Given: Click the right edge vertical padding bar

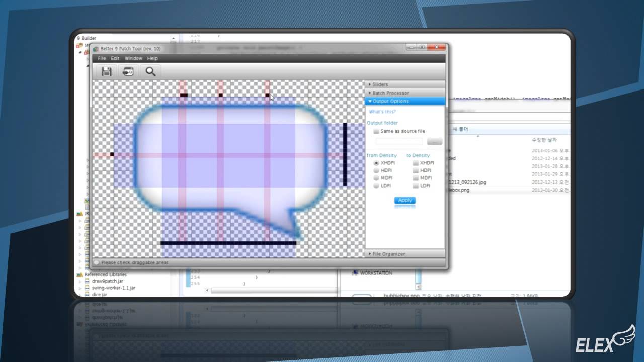Looking at the screenshot, I should [345, 154].
